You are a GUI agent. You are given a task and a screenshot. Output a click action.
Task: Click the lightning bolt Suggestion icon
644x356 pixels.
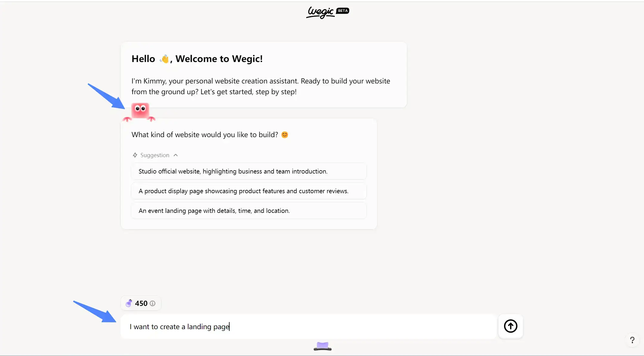(135, 155)
